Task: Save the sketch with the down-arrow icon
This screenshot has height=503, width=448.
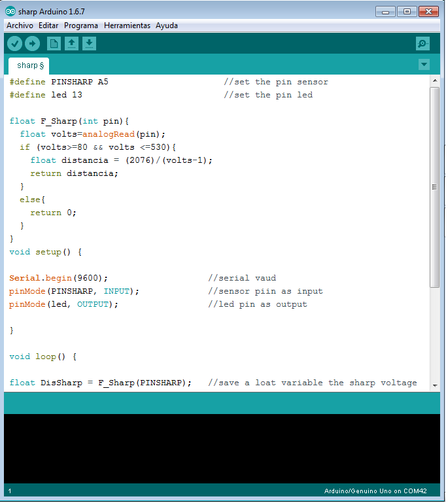Action: [89, 44]
